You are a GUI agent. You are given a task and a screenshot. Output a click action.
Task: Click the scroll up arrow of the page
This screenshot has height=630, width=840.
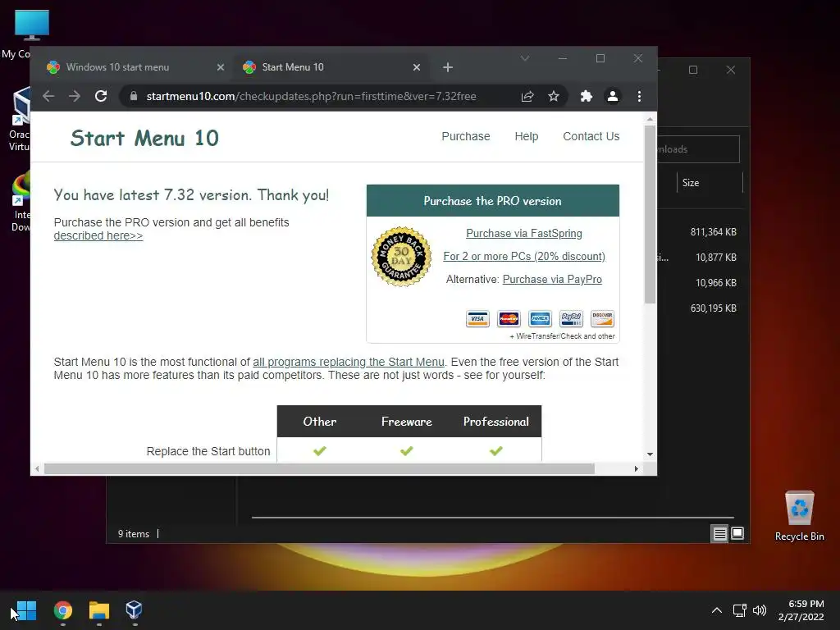pyautogui.click(x=650, y=119)
